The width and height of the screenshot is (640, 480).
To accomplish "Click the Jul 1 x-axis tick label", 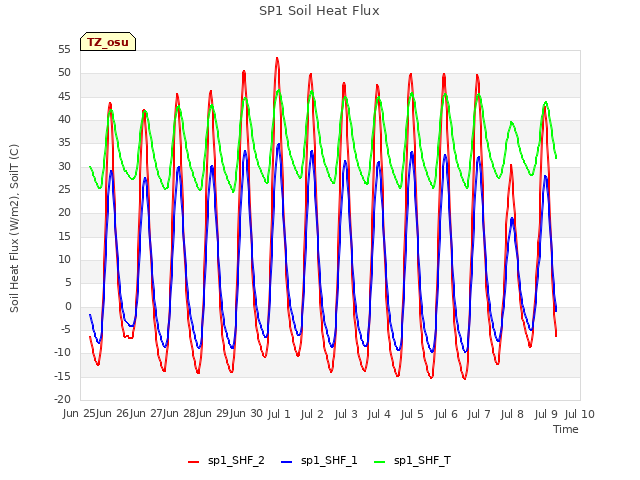I will point(279,414).
